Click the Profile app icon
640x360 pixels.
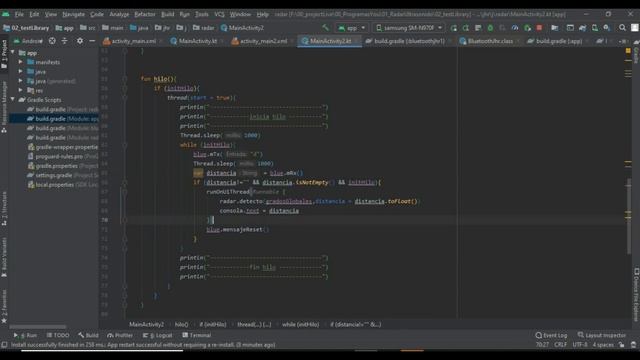click(515, 28)
